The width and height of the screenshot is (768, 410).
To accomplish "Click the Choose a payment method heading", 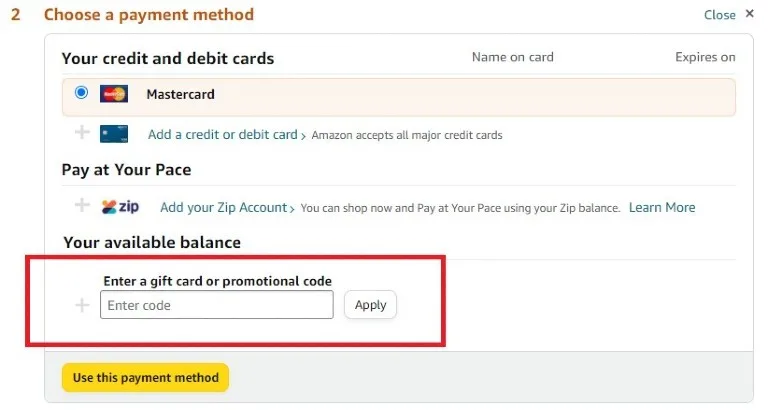I will [149, 15].
